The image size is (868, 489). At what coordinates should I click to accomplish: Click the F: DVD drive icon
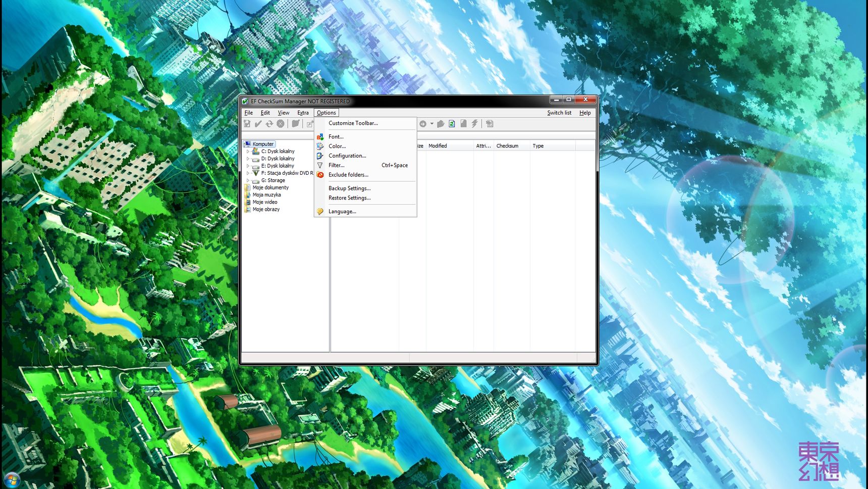coord(256,173)
